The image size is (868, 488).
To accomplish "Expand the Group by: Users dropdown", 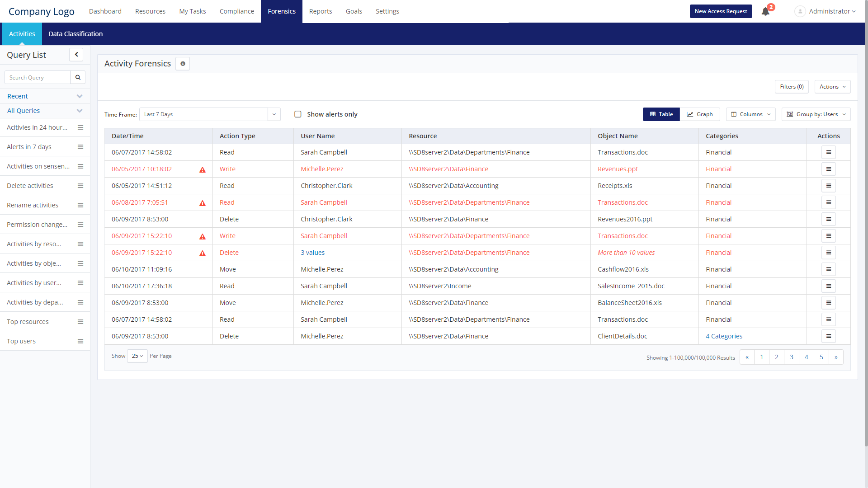I will click(816, 114).
